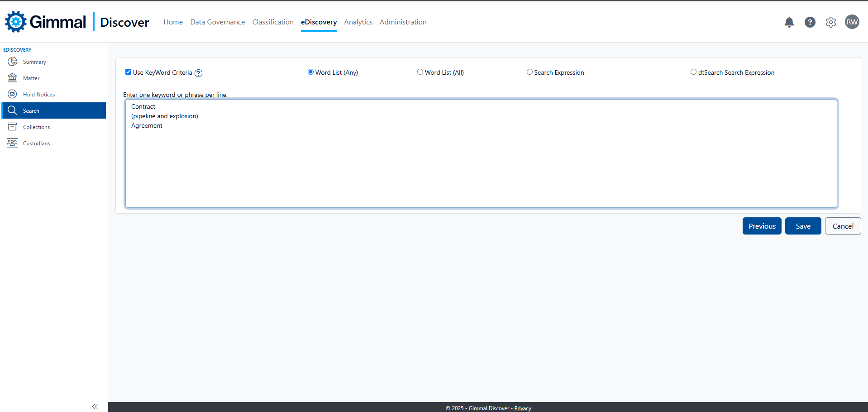Select the Word List (All) option

pos(420,72)
